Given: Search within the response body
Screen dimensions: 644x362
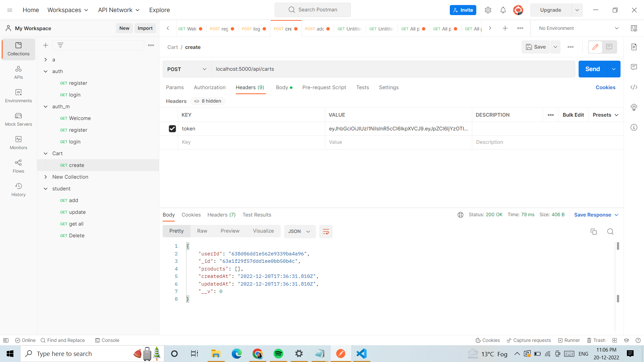Looking at the screenshot, I should pos(610,232).
